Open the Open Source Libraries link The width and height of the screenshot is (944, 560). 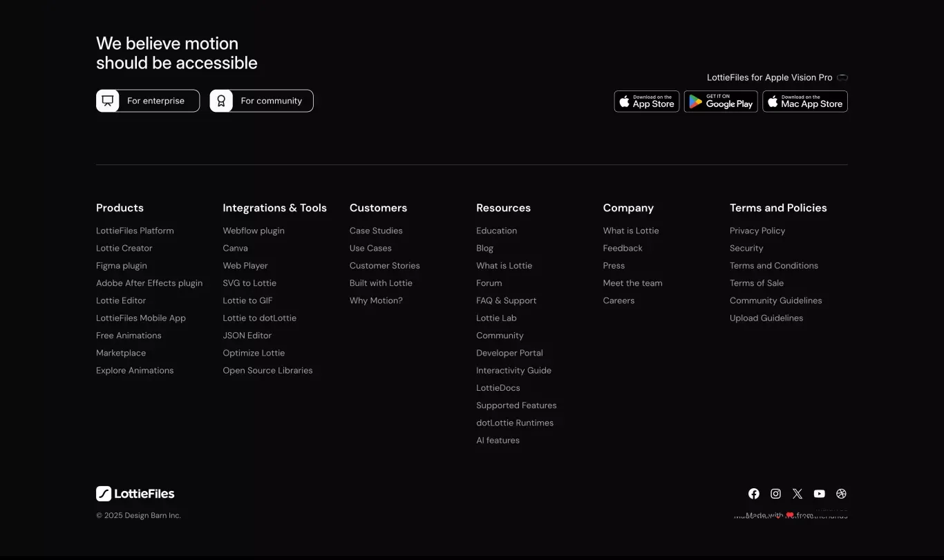pos(267,371)
